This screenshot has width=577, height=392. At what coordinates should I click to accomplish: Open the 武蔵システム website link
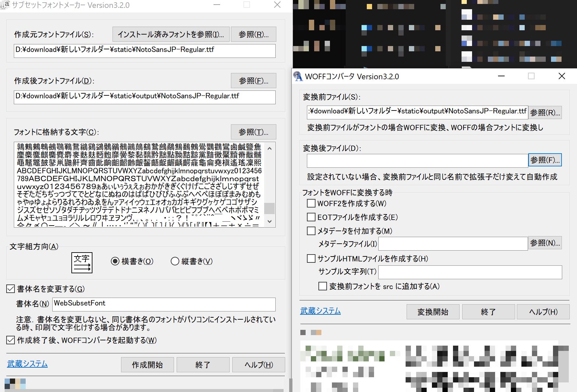pos(27,364)
